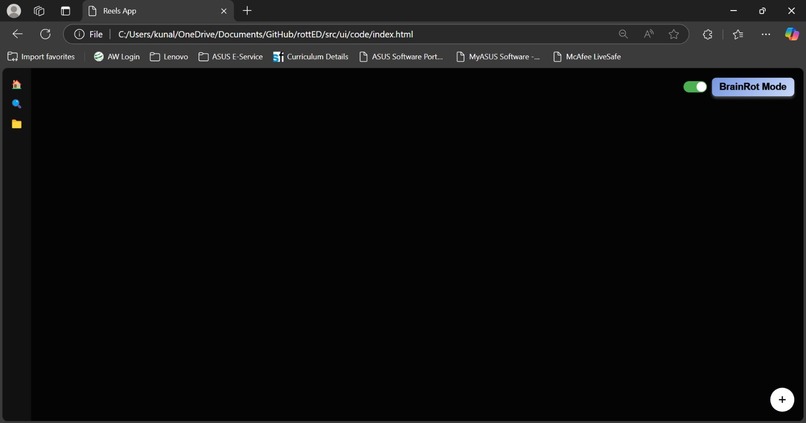The height and width of the screenshot is (423, 806).
Task: Click the zoom magnifier icon in the address bar
Action: pyautogui.click(x=623, y=34)
